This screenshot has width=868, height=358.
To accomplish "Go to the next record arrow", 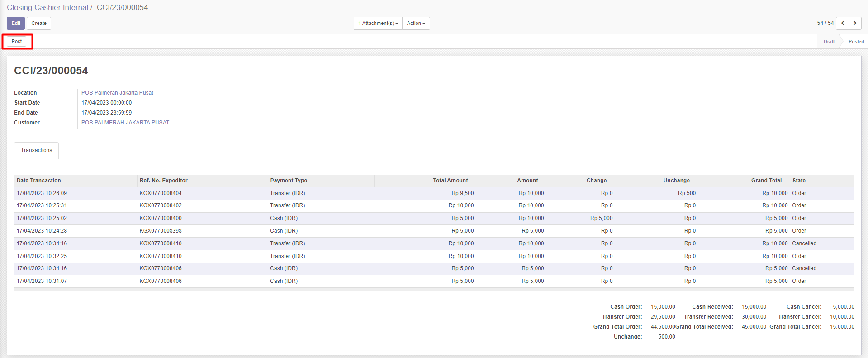I will click(855, 23).
